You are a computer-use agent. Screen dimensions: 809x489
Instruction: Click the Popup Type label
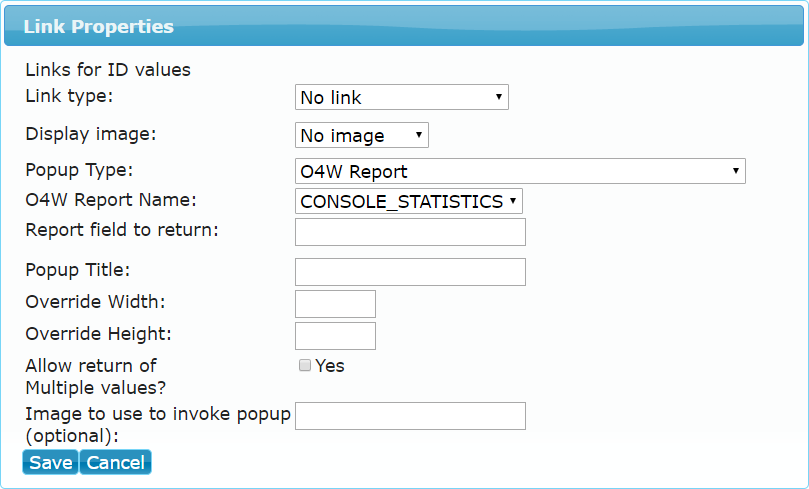(79, 170)
